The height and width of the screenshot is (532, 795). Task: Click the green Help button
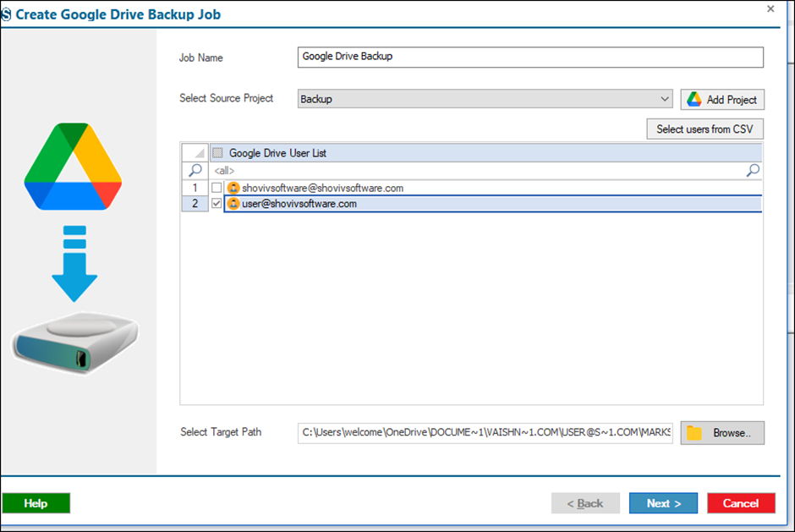(x=36, y=503)
